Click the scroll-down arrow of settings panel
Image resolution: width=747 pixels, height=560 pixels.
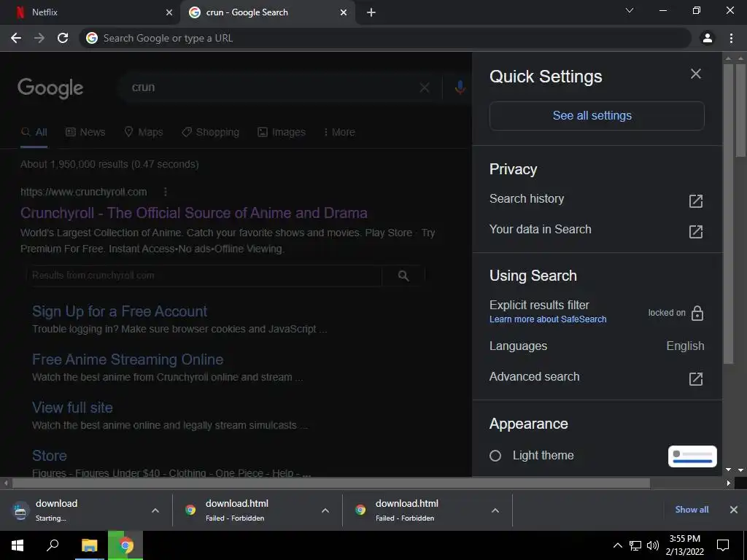pyautogui.click(x=729, y=470)
